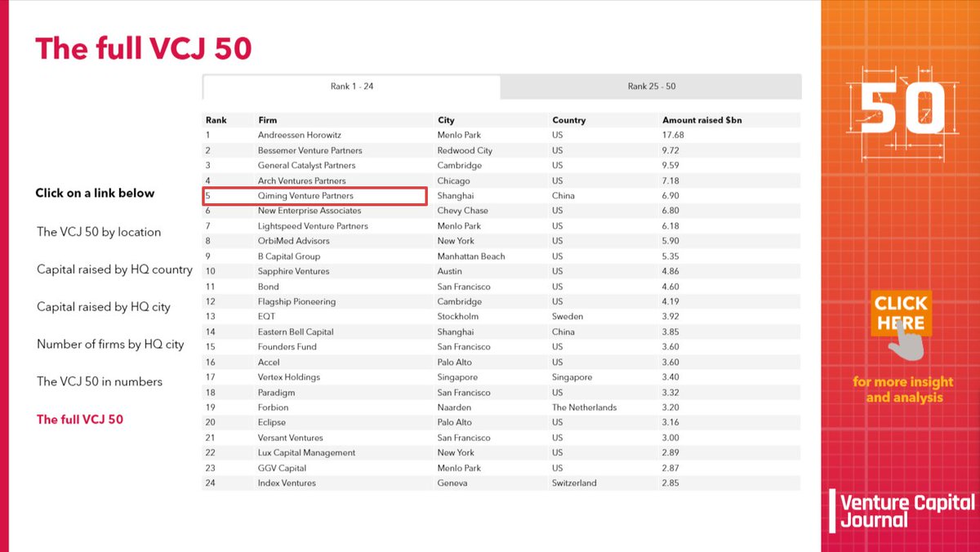980x552 pixels.
Task: Click the Stockholm city cell
Action: (458, 316)
